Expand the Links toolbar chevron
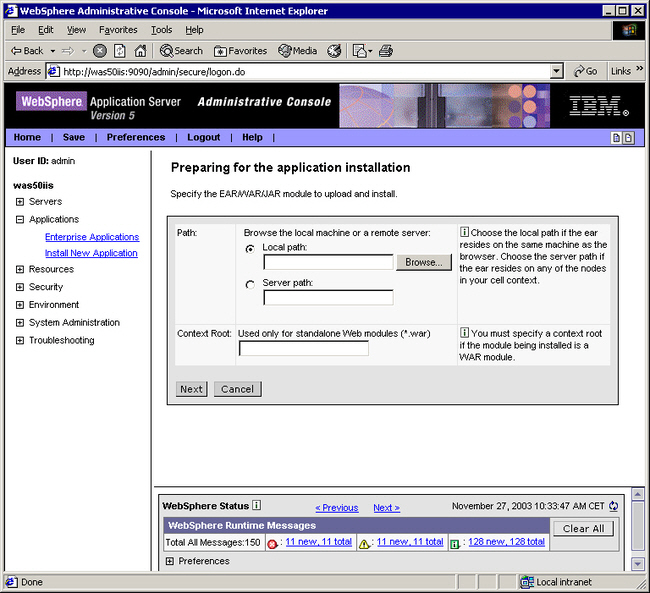 coord(640,68)
